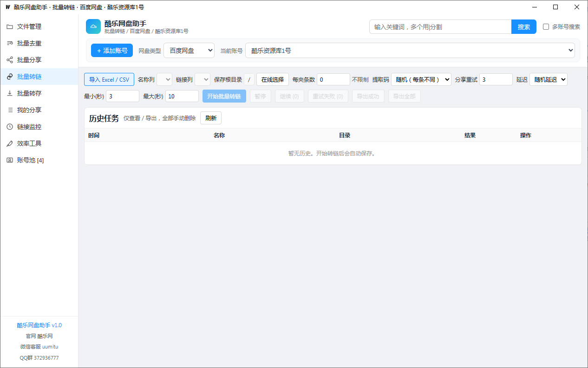Click the 重试失败 (0) button
This screenshot has height=368, width=588.
pyautogui.click(x=328, y=96)
